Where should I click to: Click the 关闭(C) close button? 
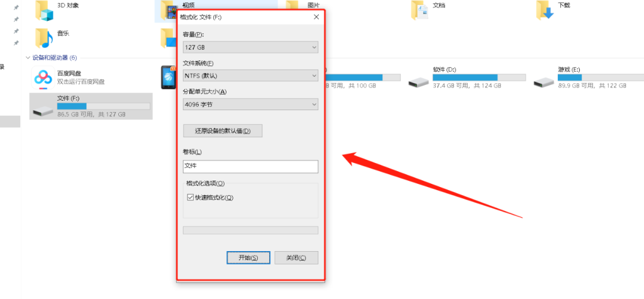296,258
